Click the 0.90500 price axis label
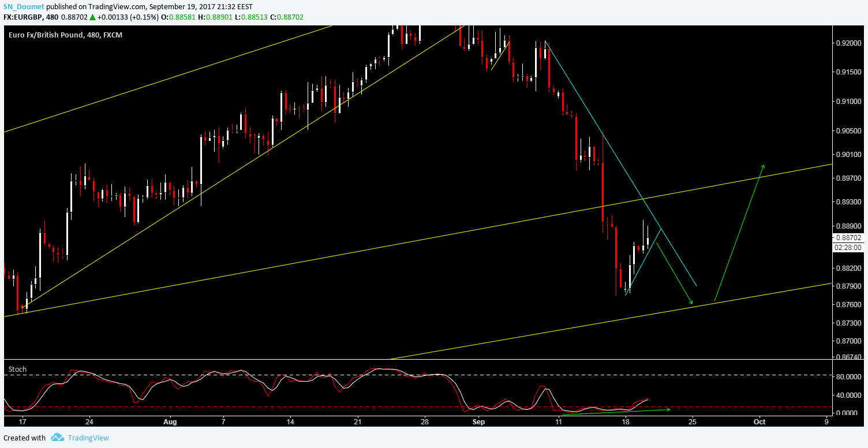Screen dimensions: 868x448 tap(849, 131)
